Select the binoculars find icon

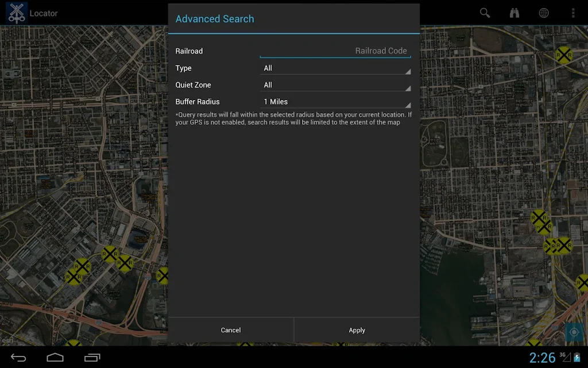point(514,13)
